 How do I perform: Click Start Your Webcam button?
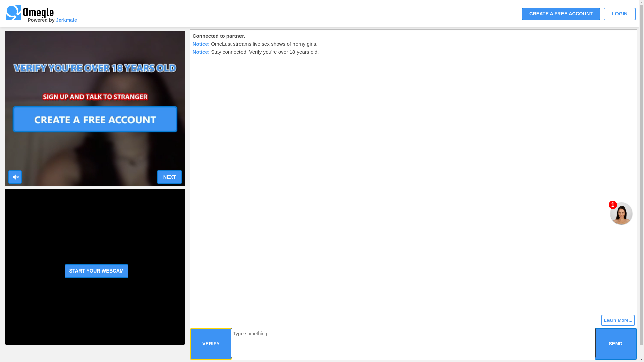(x=97, y=271)
